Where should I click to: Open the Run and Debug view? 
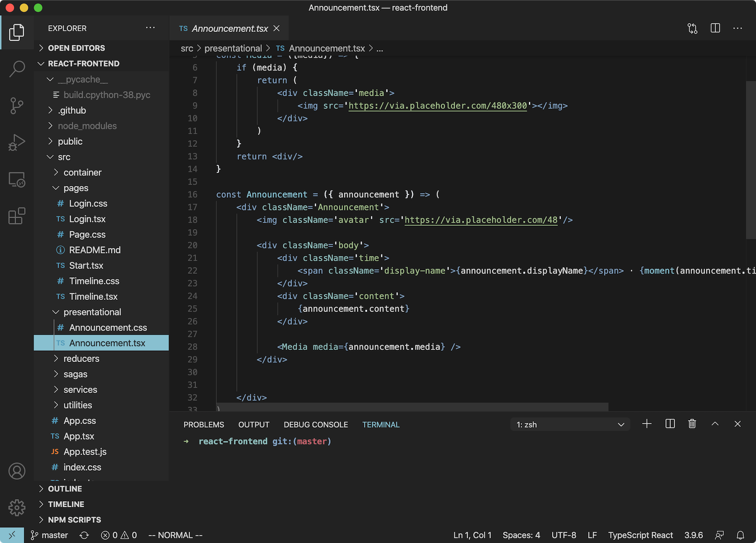pos(17,142)
